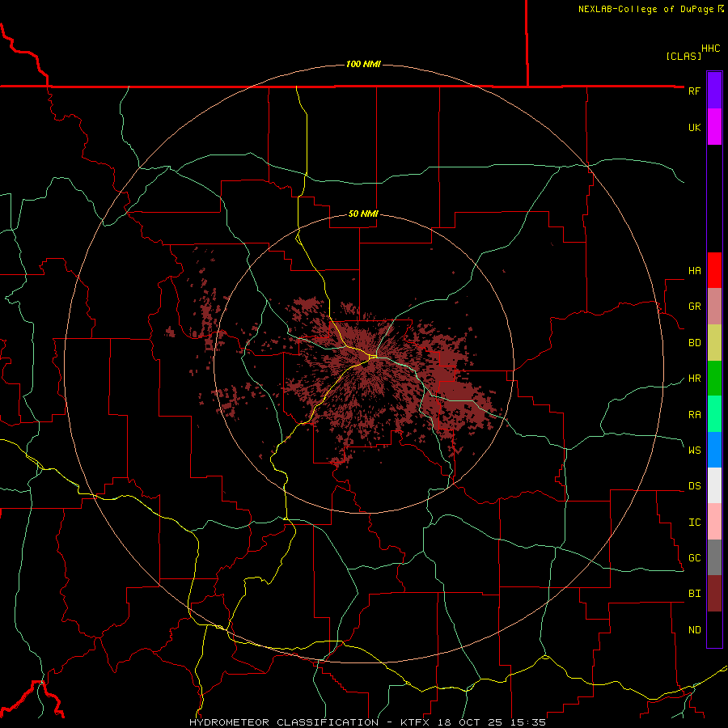Click the GR legend label
The height and width of the screenshot is (728, 728).
(694, 307)
